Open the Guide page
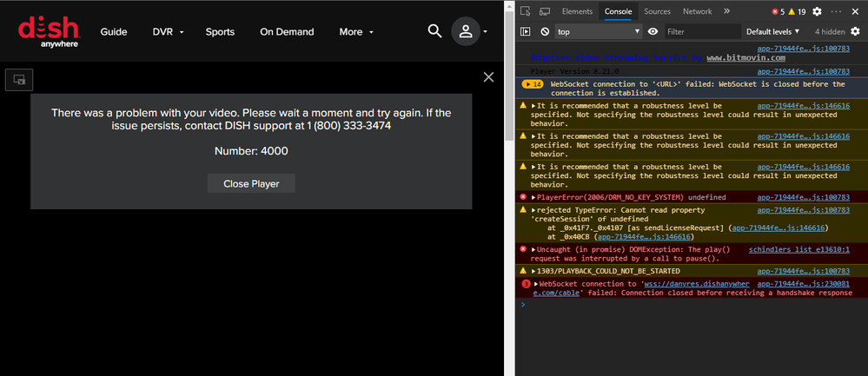 114,31
